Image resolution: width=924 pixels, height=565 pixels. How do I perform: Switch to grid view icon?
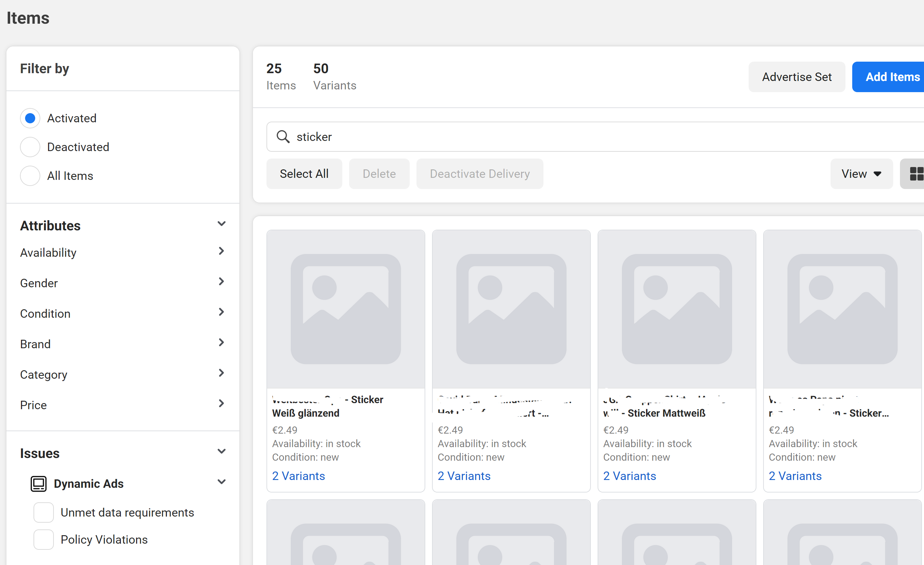click(x=916, y=174)
